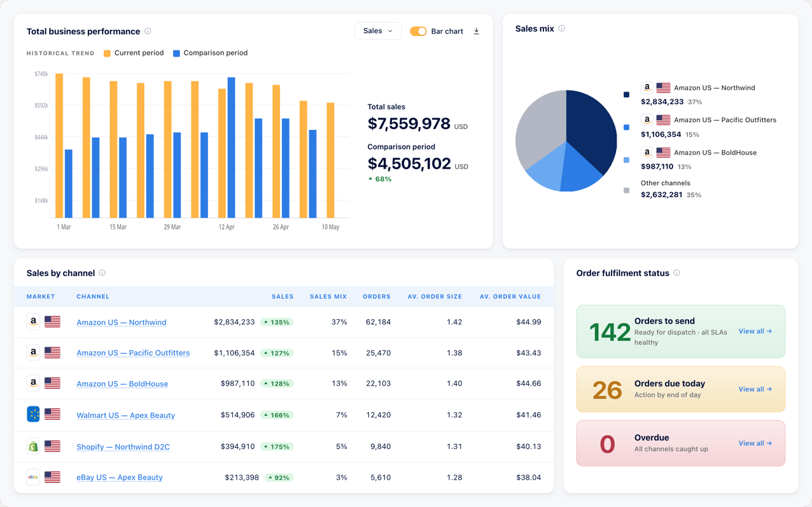Click the 142 Orders to send count
The height and width of the screenshot is (507, 812).
pos(610,332)
